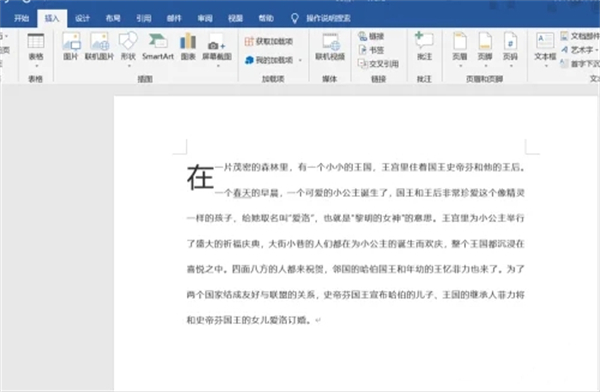Image resolution: width=600 pixels, height=392 pixels.
Task: Click 获取加载项 get add-ins
Action: [269, 41]
